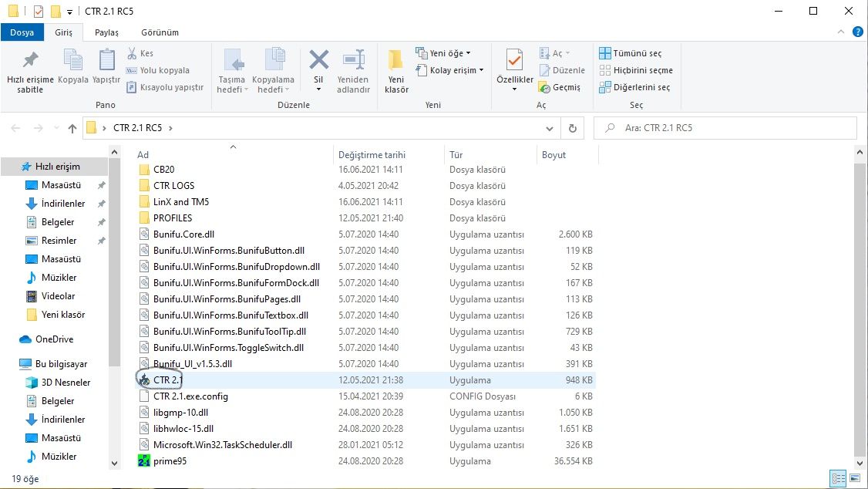Click Diğerlerini seç
Screen dimensions: 868x489
coord(634,87)
